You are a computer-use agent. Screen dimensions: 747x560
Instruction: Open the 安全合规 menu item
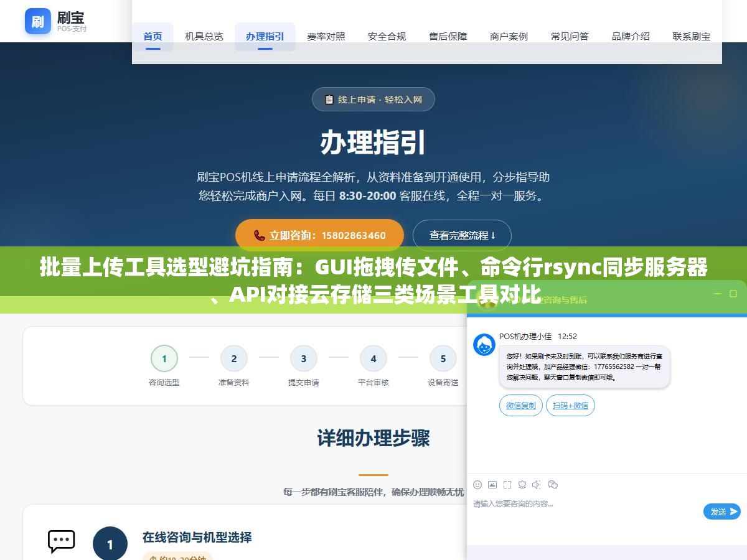(387, 36)
